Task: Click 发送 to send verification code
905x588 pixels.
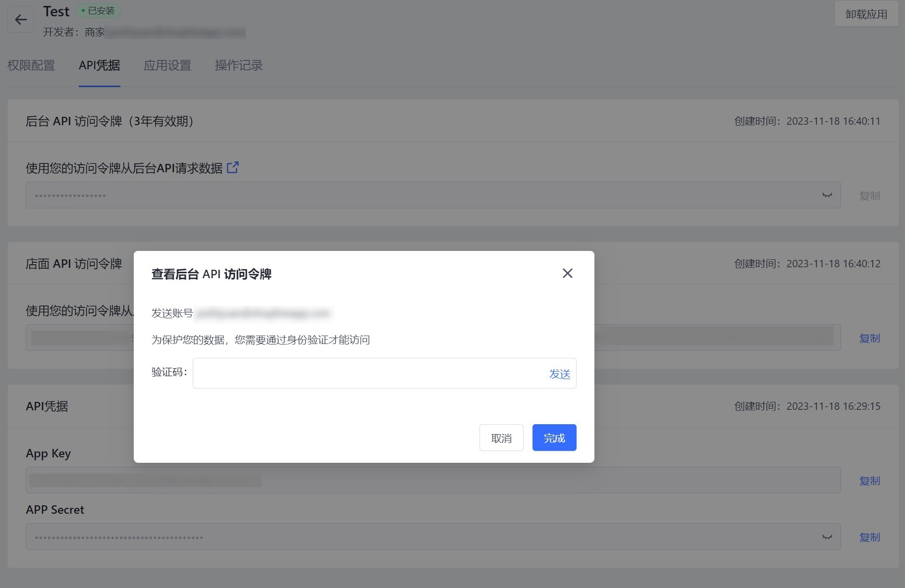Action: pos(560,374)
